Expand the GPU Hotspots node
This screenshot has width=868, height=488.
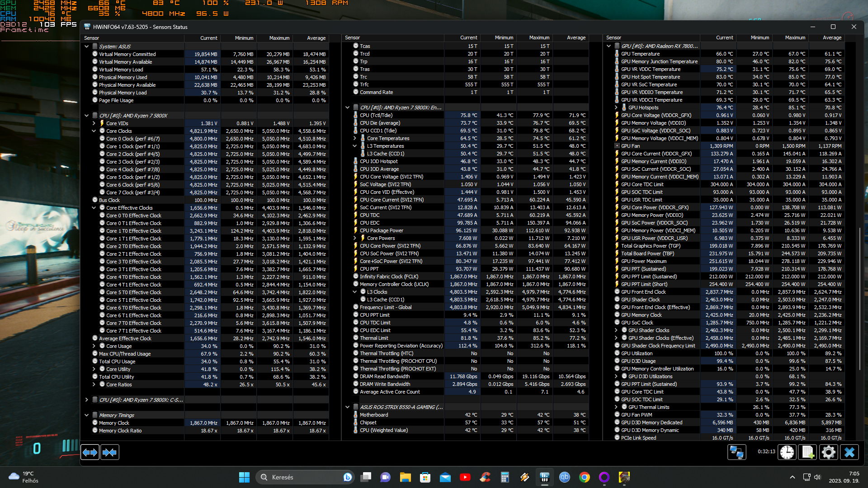click(616, 108)
